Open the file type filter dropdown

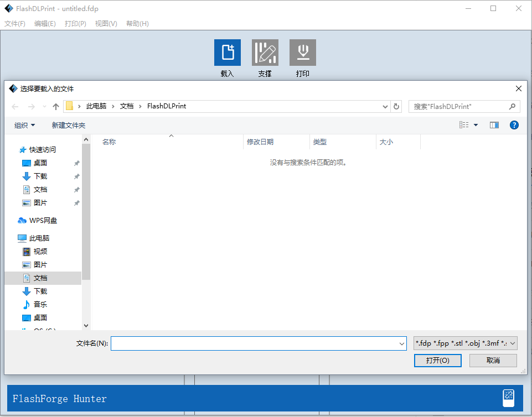tap(465, 343)
